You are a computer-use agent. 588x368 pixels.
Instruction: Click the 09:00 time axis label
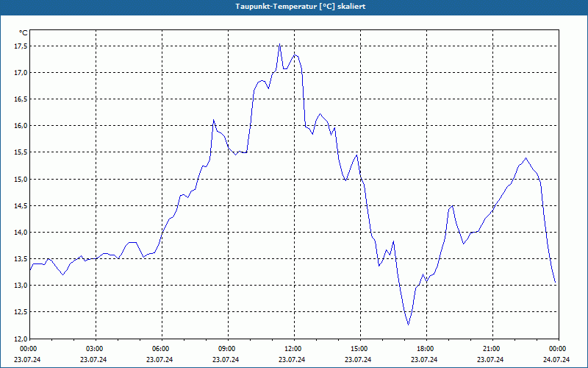(x=226, y=349)
